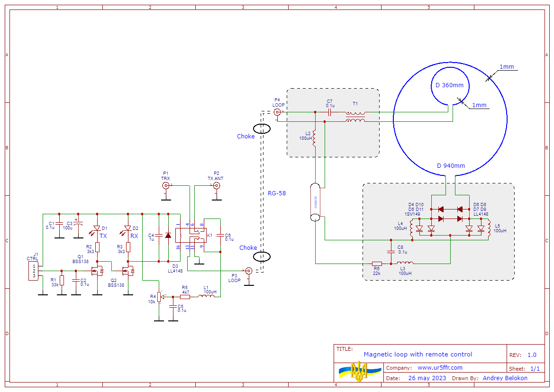The width and height of the screenshot is (554, 392).
Task: Click the R4 10k potentiometer symbol
Action: tap(160, 297)
